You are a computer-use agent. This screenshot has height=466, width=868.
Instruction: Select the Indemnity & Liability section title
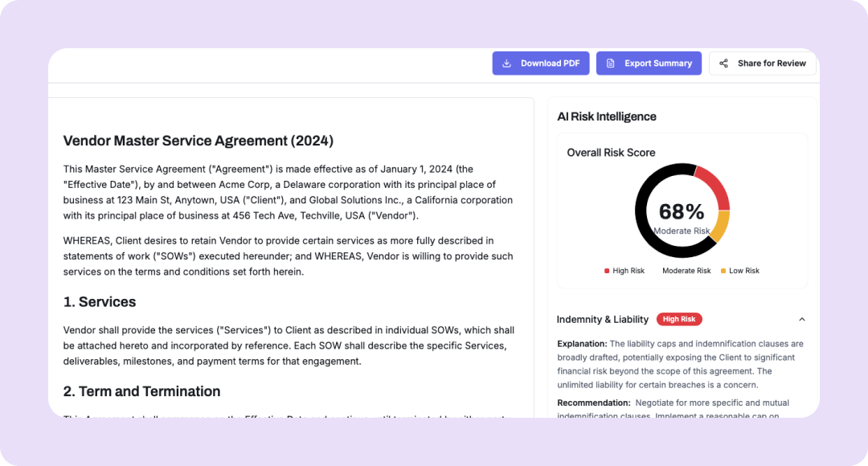603,320
